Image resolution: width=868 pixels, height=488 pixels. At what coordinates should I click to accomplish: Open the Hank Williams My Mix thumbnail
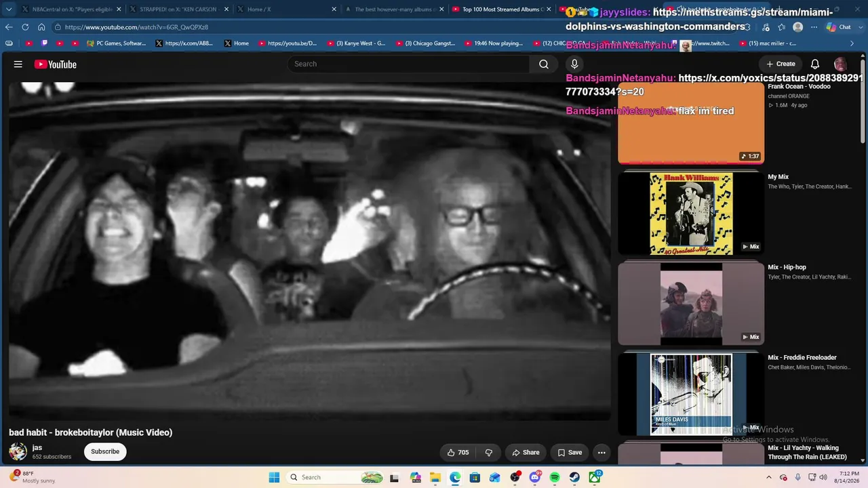pos(691,214)
